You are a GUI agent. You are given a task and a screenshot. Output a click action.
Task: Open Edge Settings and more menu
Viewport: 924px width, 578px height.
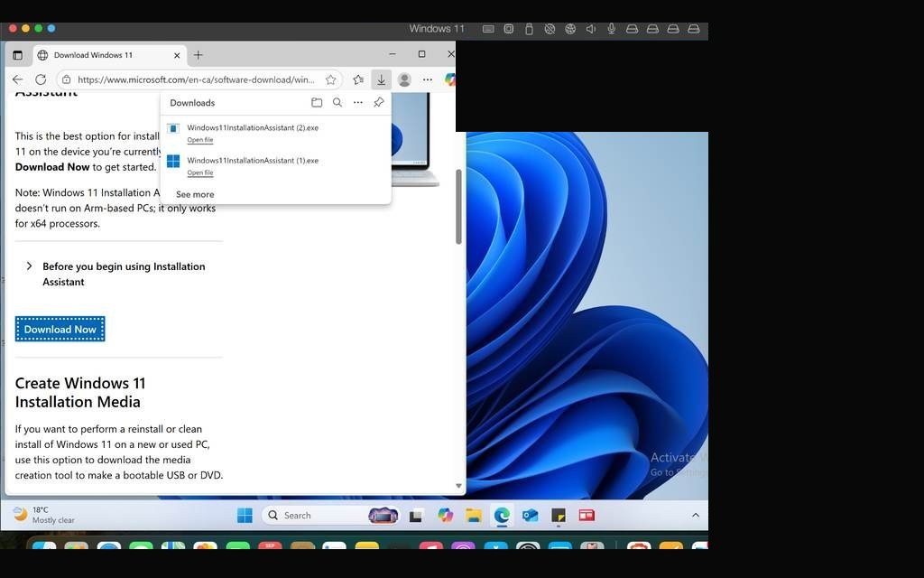click(428, 79)
